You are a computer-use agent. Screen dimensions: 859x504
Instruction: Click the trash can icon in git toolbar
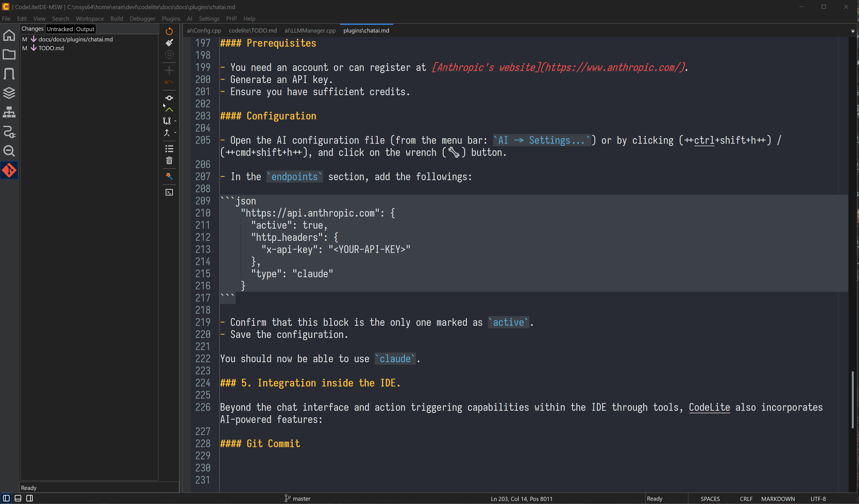tap(169, 160)
